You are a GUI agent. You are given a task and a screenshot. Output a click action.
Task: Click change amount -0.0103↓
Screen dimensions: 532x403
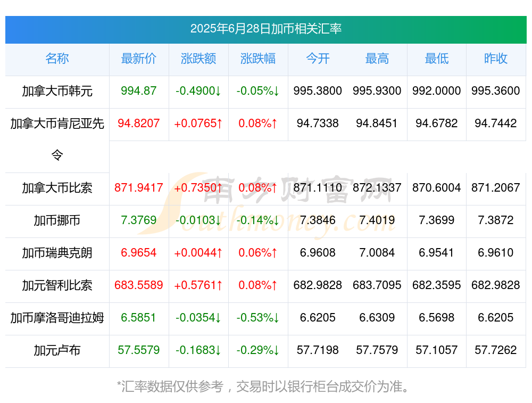198,220
